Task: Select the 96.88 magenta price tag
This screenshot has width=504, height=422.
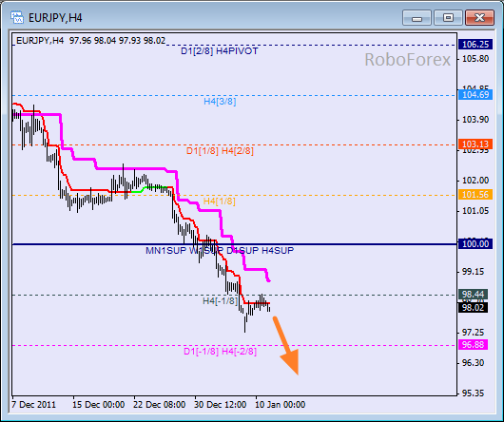Action: (x=474, y=345)
